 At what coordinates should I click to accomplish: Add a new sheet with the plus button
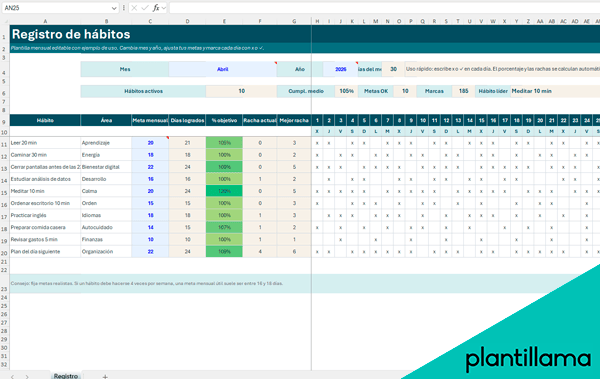[105, 377]
